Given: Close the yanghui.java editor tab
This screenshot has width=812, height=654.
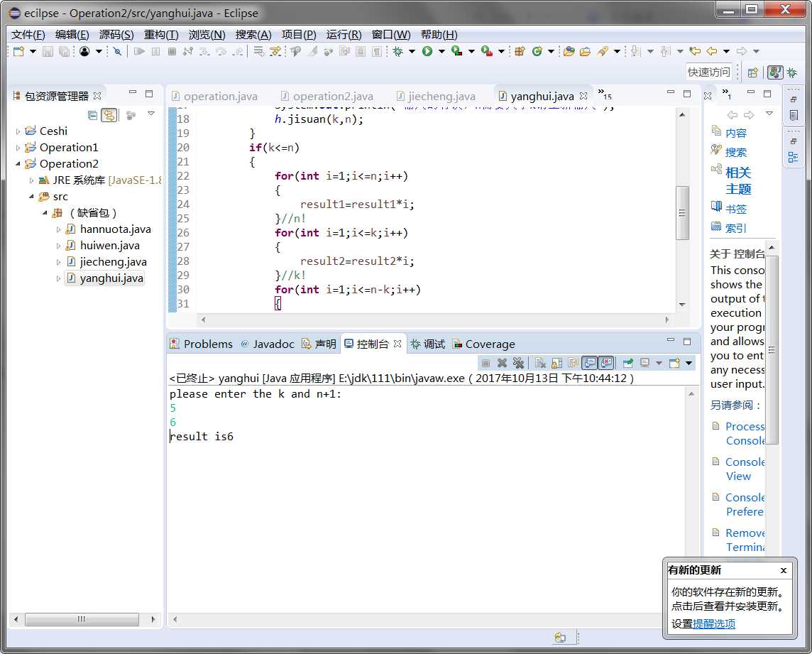Looking at the screenshot, I should click(x=583, y=96).
